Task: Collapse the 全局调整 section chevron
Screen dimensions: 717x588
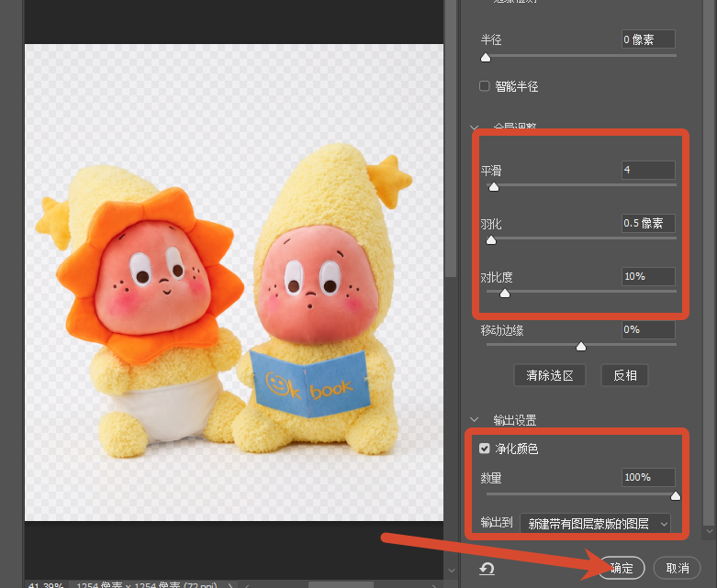Action: click(475, 128)
